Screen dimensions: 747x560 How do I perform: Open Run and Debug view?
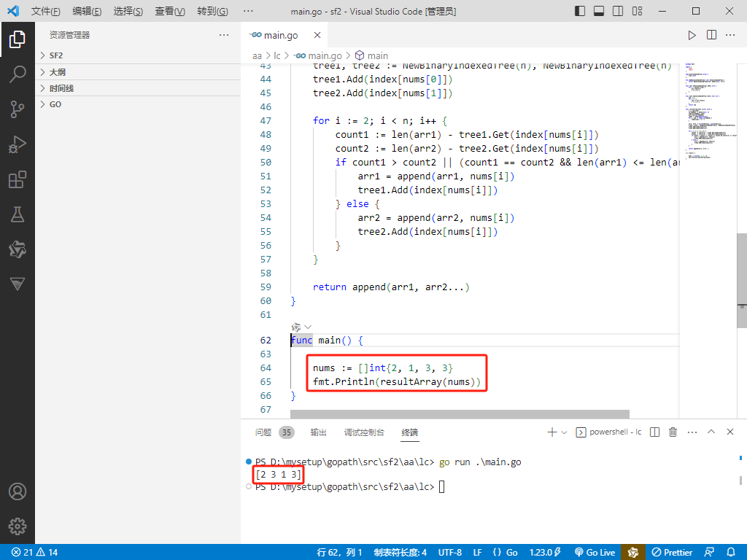click(x=18, y=144)
